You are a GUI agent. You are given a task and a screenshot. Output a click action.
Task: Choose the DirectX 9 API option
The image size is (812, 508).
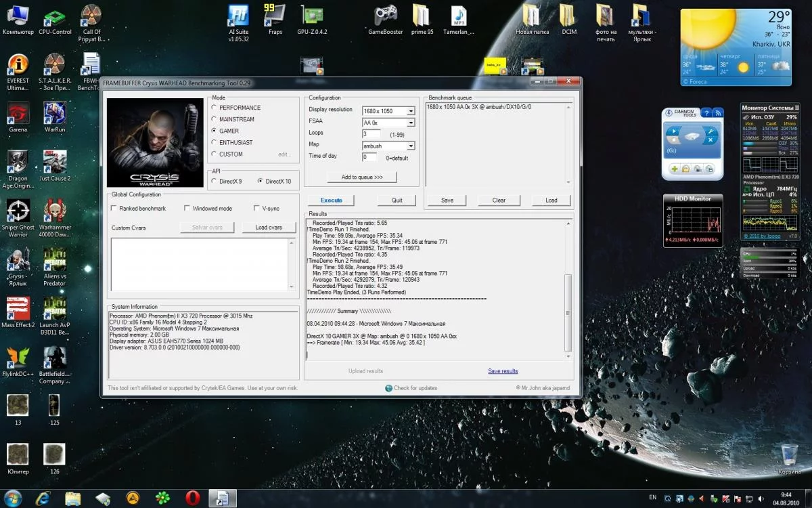(x=215, y=182)
